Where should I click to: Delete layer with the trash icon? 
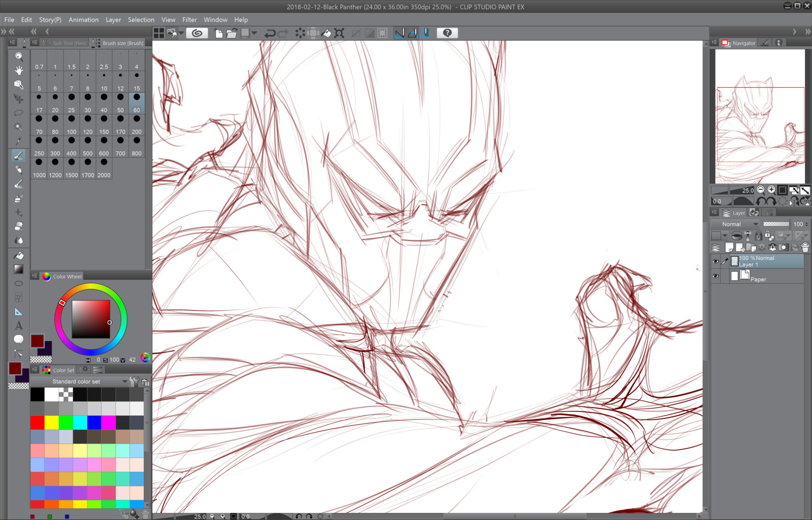tap(805, 247)
